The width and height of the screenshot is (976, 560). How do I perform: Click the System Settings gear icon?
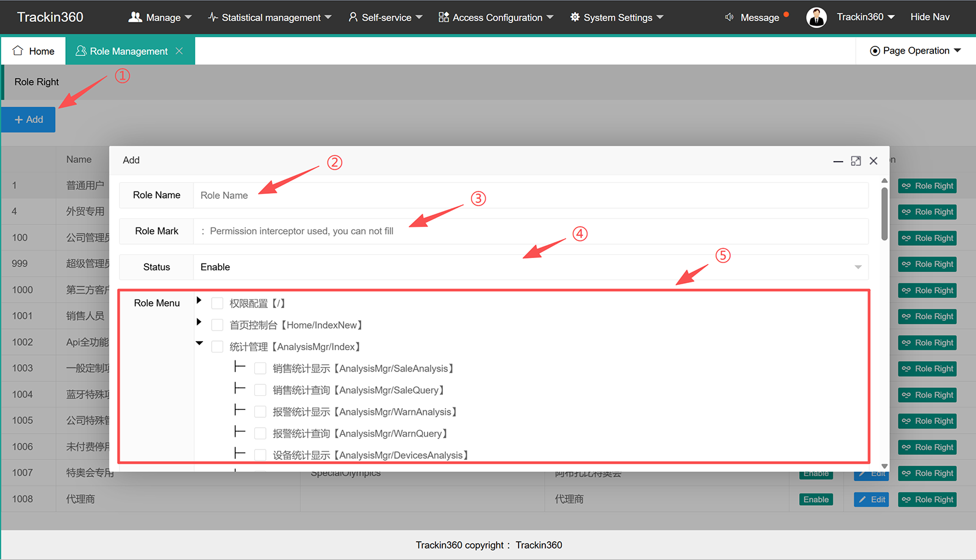click(x=575, y=17)
